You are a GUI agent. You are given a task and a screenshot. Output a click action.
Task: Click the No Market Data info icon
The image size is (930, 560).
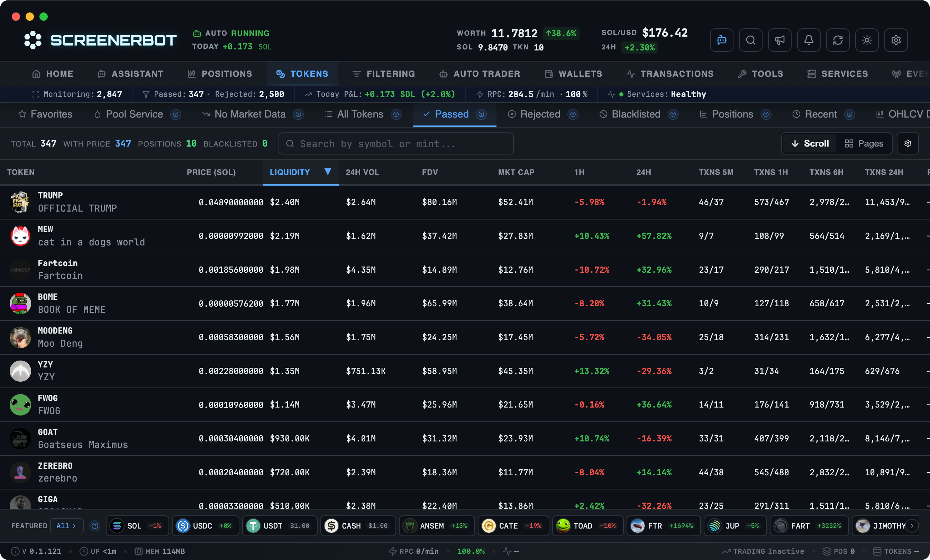(x=298, y=114)
